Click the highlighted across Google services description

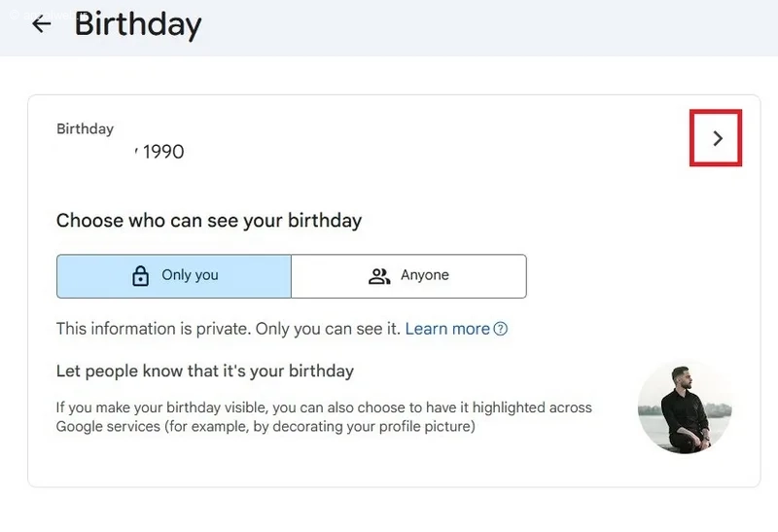coord(324,417)
